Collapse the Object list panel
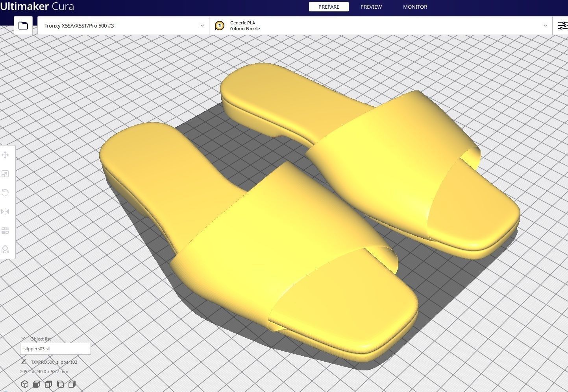 click(24, 339)
